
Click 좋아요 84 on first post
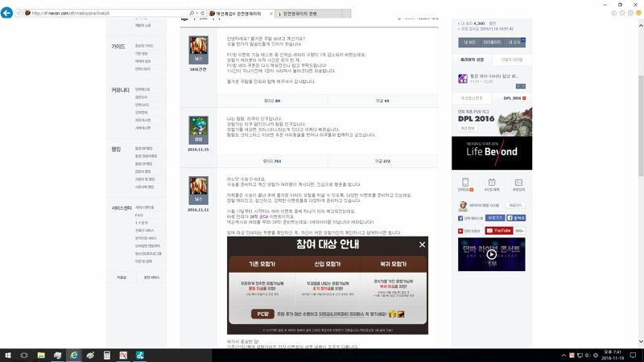[272, 101]
